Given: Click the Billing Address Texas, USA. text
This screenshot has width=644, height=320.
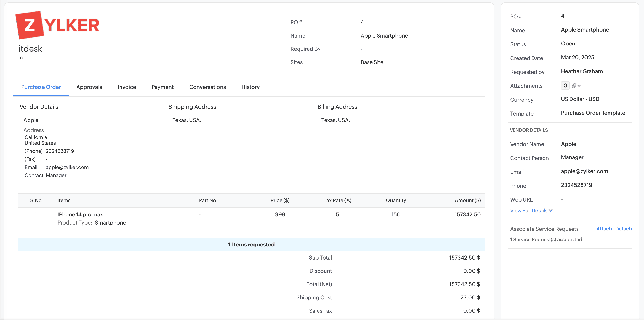Looking at the screenshot, I should pyautogui.click(x=335, y=120).
